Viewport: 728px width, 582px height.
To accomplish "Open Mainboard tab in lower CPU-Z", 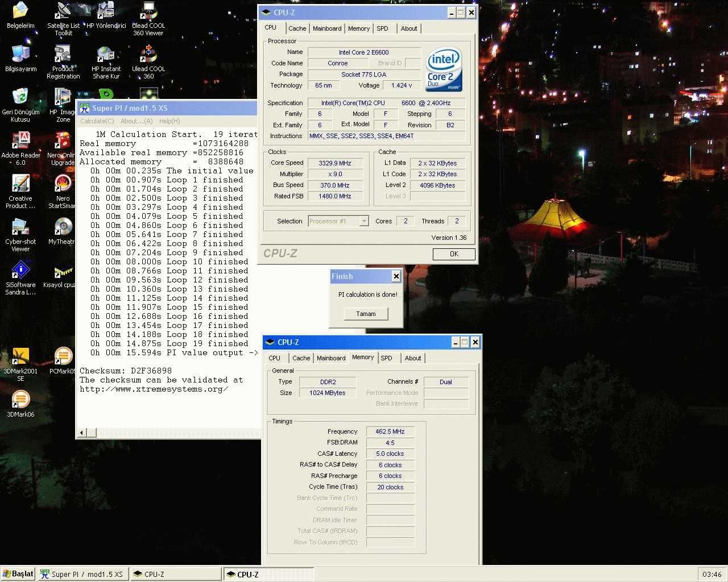I will click(331, 358).
